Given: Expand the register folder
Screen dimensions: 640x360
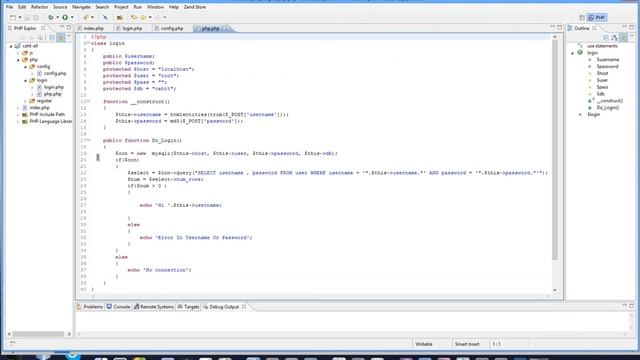Looking at the screenshot, I should pyautogui.click(x=25, y=101).
